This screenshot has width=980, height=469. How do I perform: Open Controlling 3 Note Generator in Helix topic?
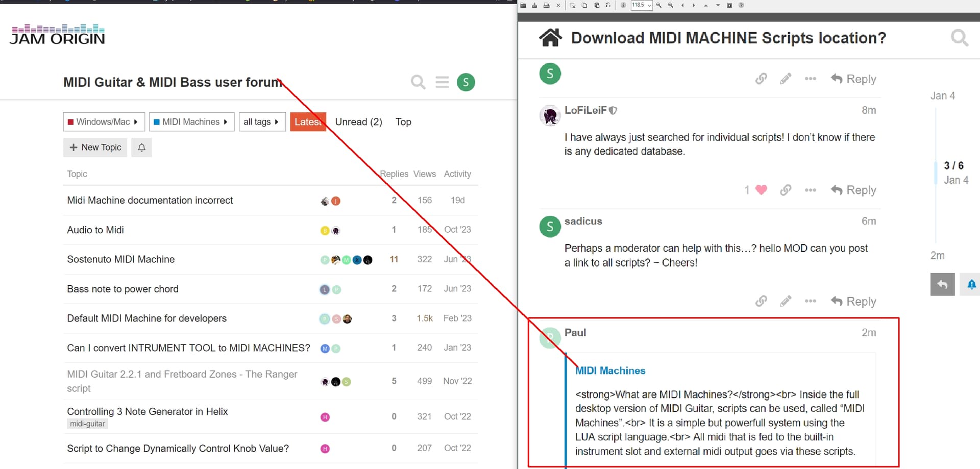click(x=148, y=411)
